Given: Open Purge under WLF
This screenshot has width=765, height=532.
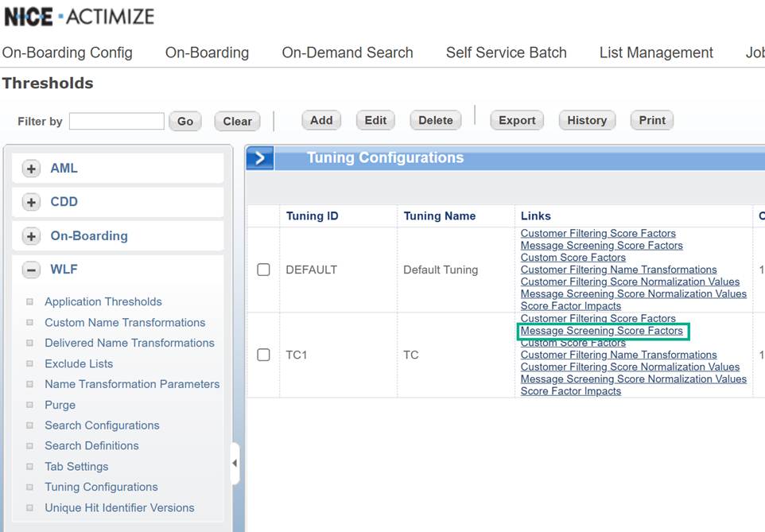Looking at the screenshot, I should click(x=60, y=405).
